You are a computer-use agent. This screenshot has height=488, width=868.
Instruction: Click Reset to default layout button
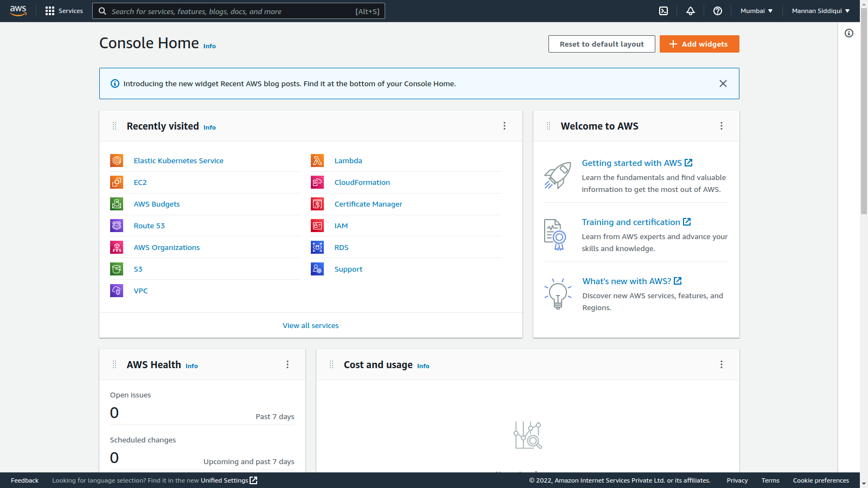[x=602, y=44]
